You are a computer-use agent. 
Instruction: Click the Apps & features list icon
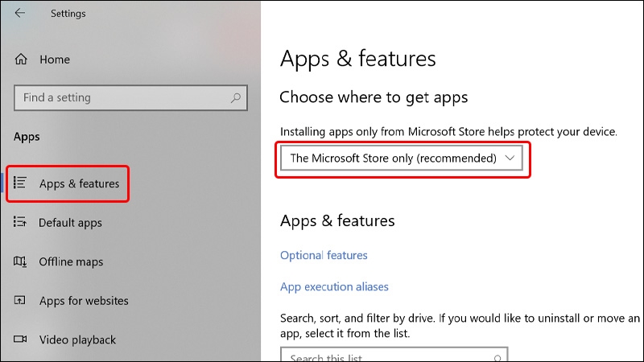21,183
